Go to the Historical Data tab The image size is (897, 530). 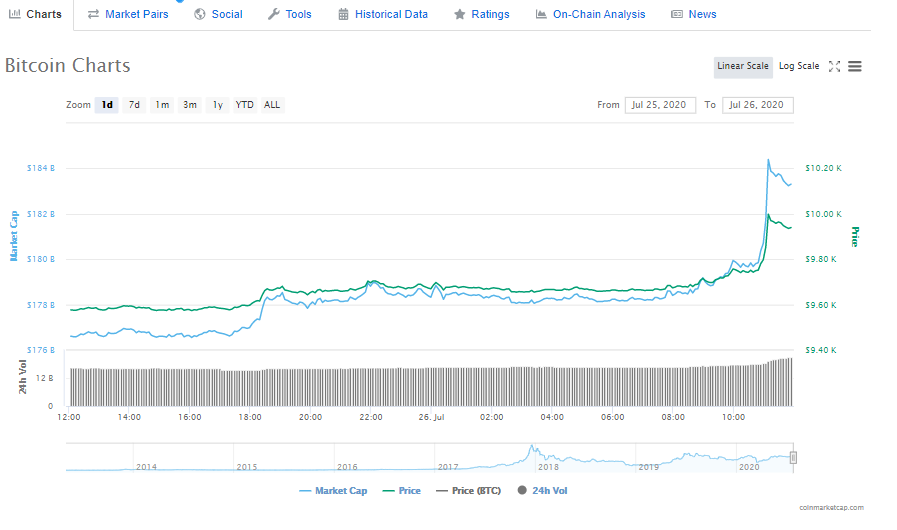click(x=383, y=14)
